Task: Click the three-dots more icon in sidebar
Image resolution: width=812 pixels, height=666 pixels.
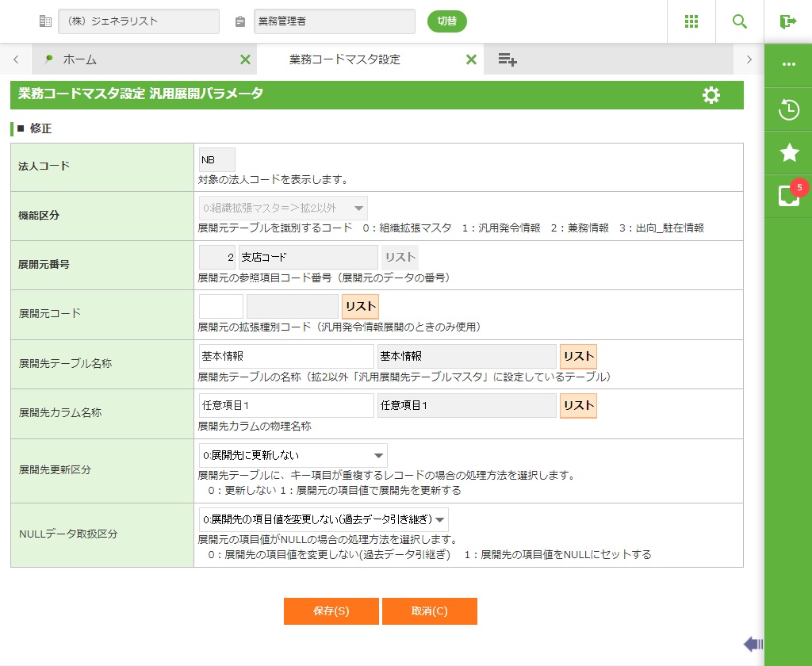Action: [x=788, y=64]
